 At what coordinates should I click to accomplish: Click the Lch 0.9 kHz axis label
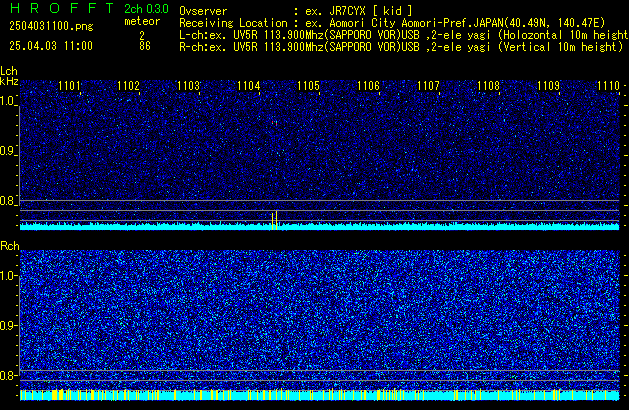tap(8, 151)
